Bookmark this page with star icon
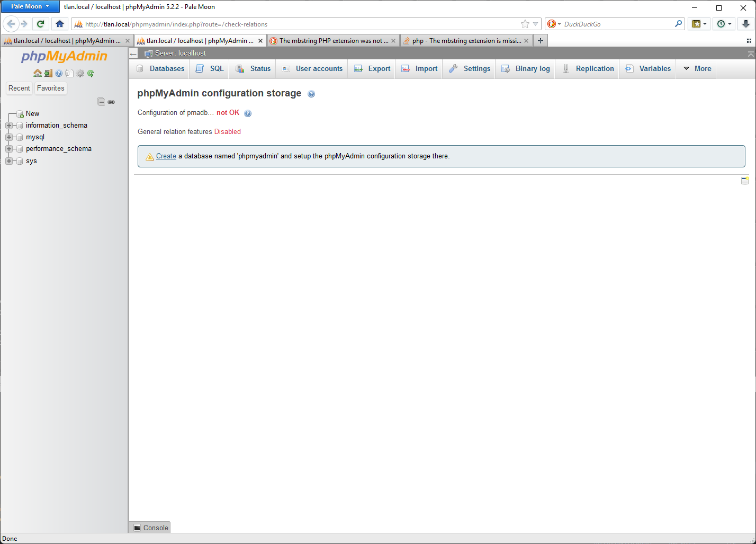Image resolution: width=756 pixels, height=544 pixels. 525,24
